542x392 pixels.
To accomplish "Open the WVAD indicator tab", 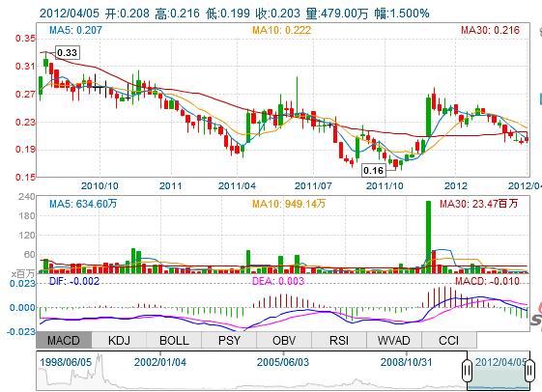I will [x=394, y=340].
